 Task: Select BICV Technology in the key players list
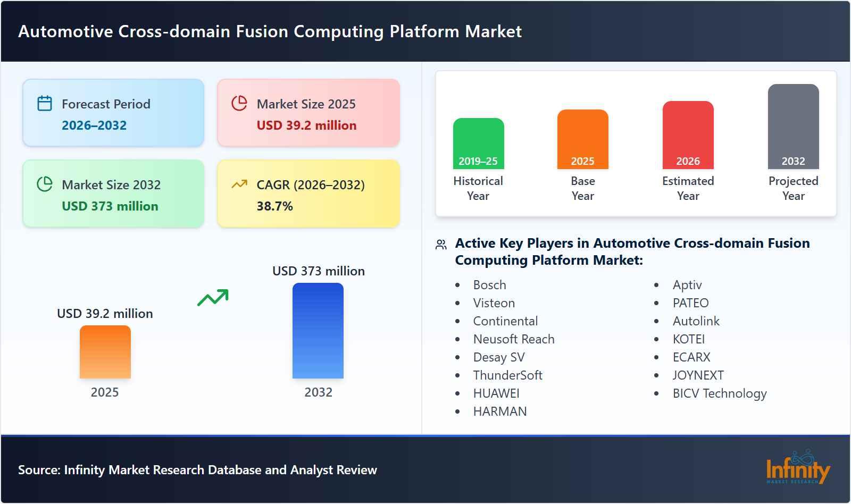tap(720, 393)
